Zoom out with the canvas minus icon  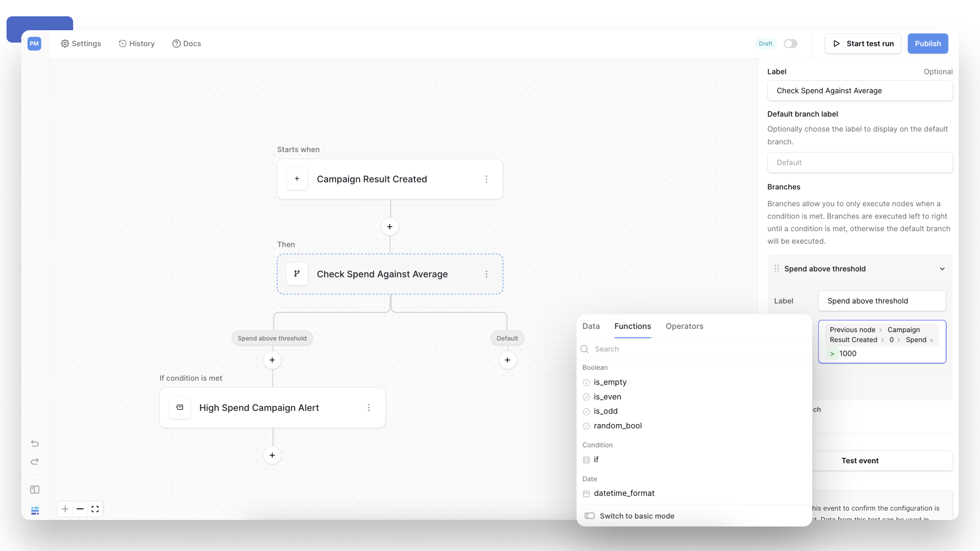click(80, 509)
